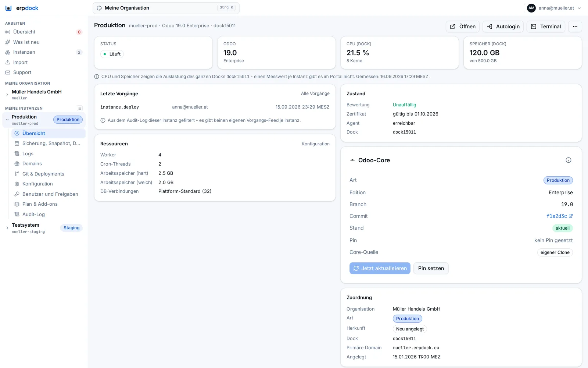Click the Benutzer und Freigaben key icon

pos(17,194)
